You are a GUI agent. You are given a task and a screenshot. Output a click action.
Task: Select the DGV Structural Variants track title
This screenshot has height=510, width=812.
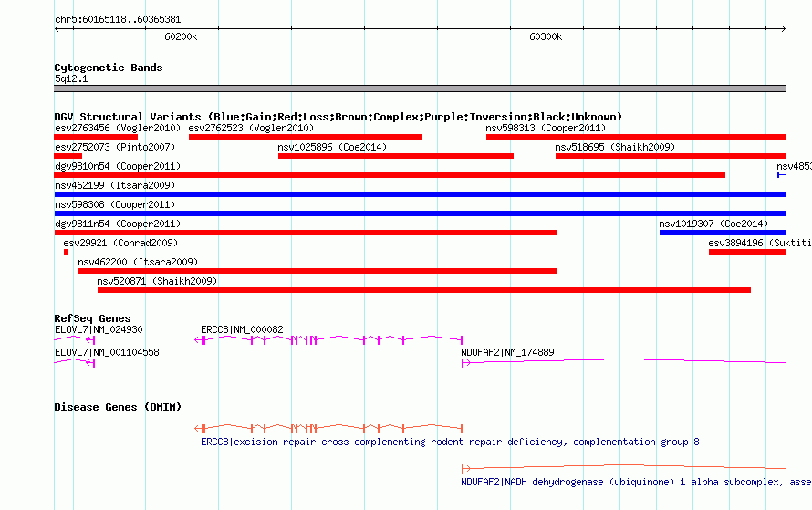(x=338, y=117)
